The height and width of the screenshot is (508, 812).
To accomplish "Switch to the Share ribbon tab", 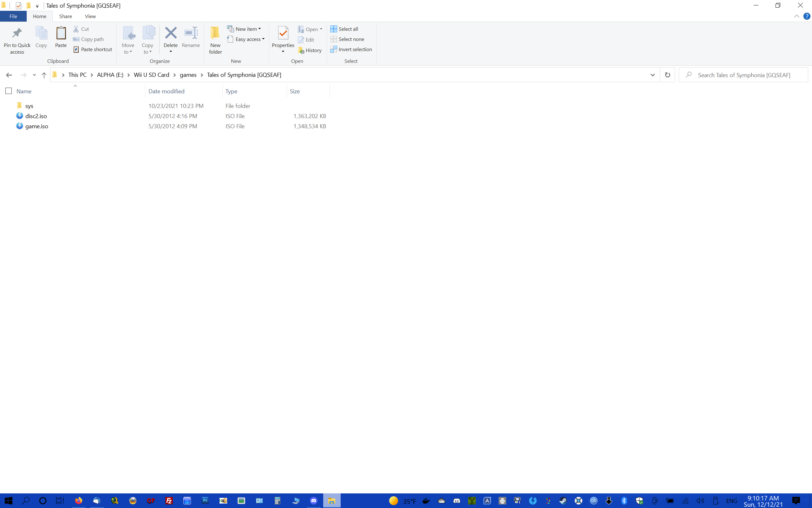I will (x=65, y=16).
